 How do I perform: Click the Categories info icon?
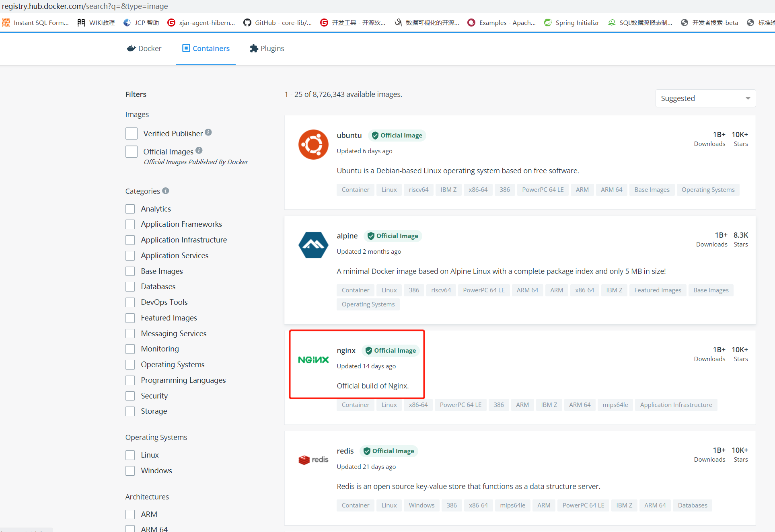[x=166, y=191]
